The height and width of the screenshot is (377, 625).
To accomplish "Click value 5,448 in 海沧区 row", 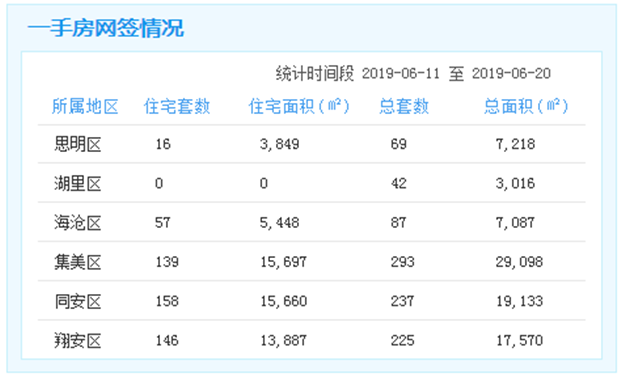I will pos(279,222).
